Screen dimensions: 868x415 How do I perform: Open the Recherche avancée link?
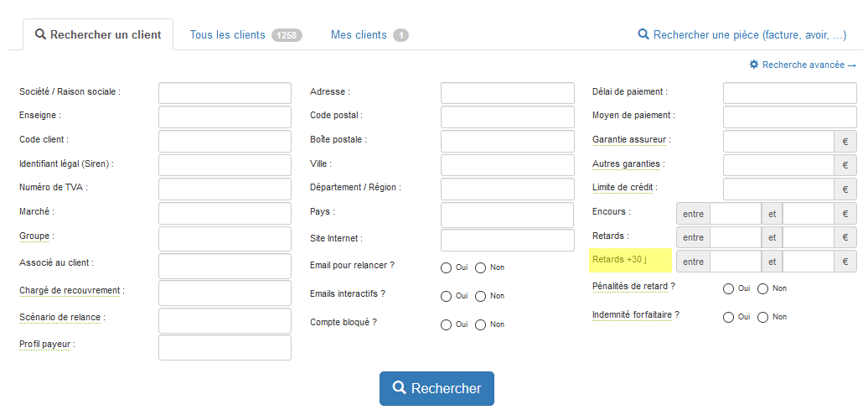click(809, 65)
